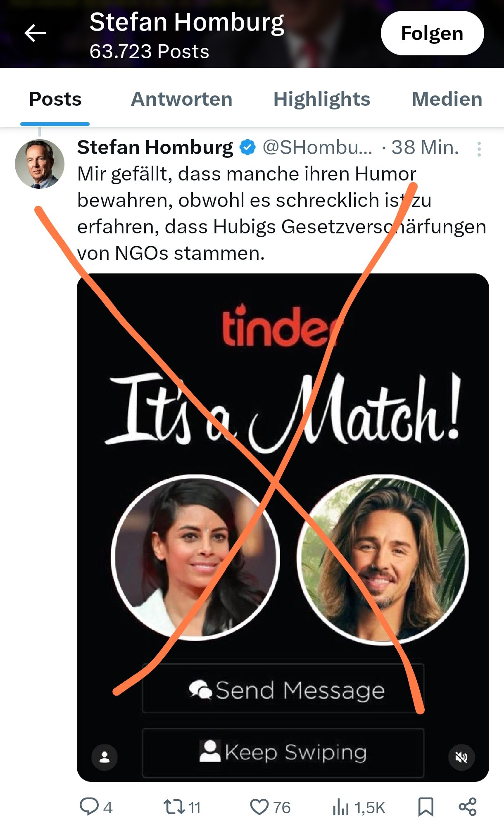Tap the repost icon
This screenshot has height=829, width=504.
[x=174, y=807]
